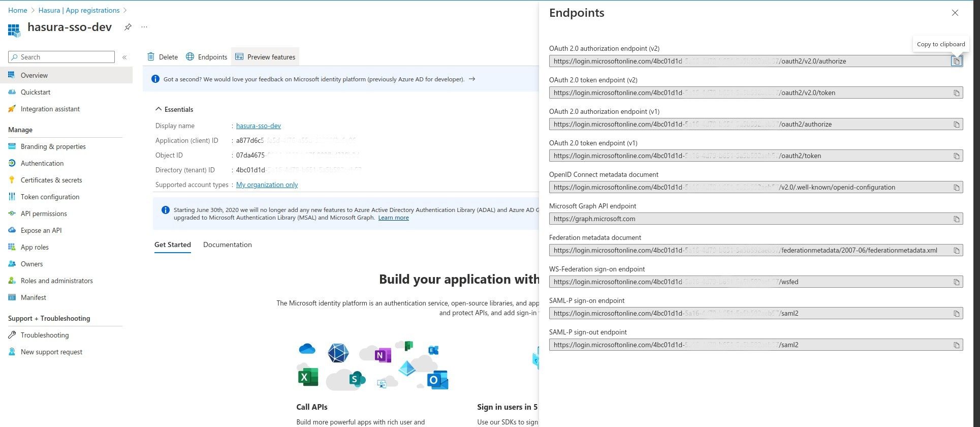Click the Learn more link in the notice
Image resolution: width=980 pixels, height=427 pixels.
point(393,218)
